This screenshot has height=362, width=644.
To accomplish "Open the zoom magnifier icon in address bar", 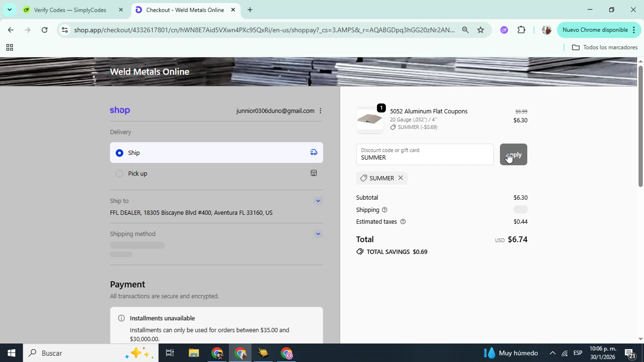I will [x=465, y=30].
